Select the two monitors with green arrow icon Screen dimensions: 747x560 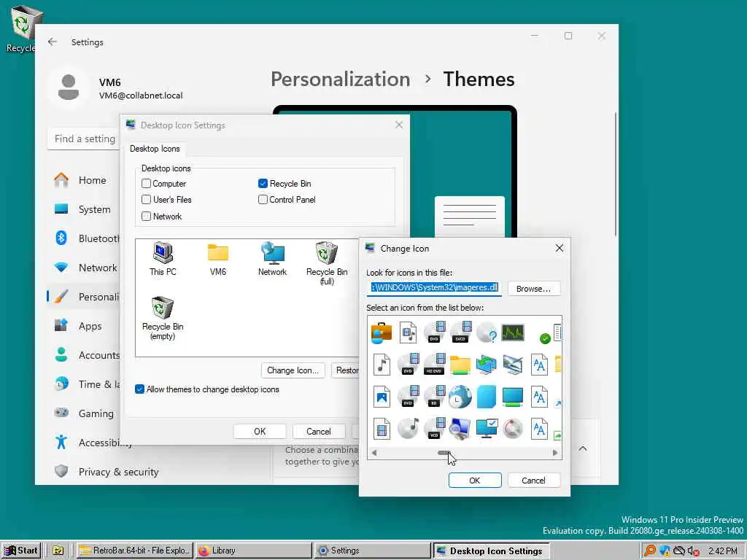coord(487,365)
